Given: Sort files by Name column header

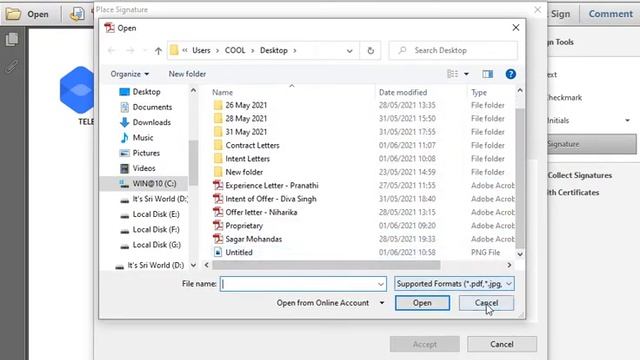Looking at the screenshot, I should click(222, 93).
